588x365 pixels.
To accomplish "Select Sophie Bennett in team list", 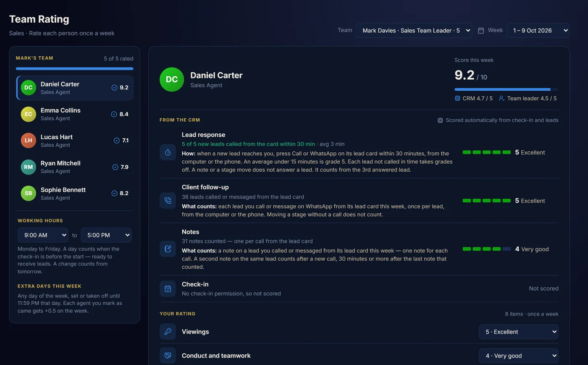I will pyautogui.click(x=75, y=193).
